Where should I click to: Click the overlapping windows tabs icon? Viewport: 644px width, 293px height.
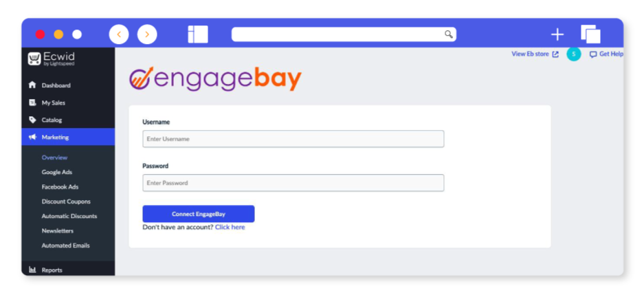click(x=590, y=34)
